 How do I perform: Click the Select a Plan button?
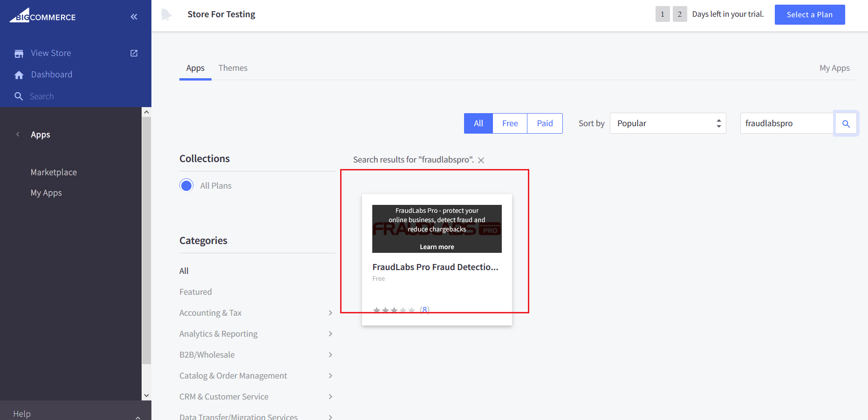[809, 14]
